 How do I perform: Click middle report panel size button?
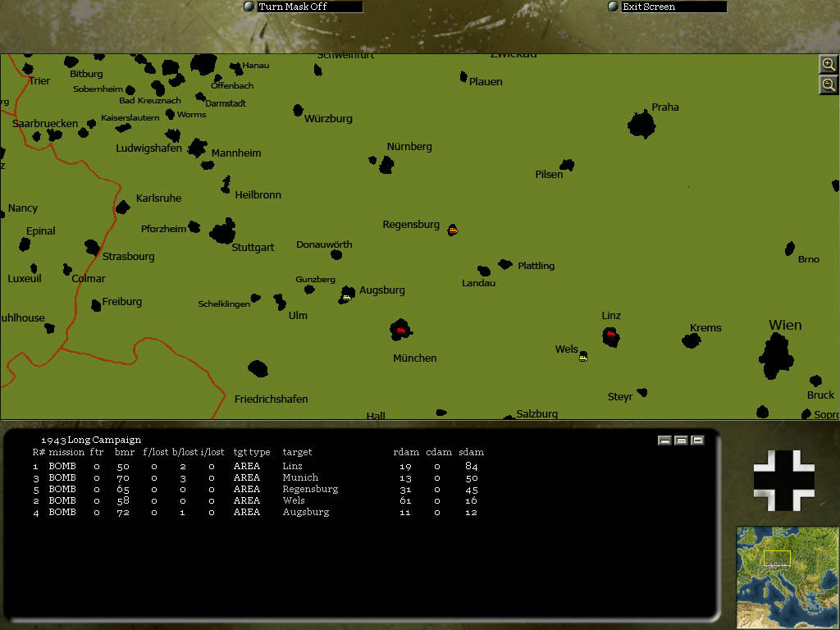681,441
